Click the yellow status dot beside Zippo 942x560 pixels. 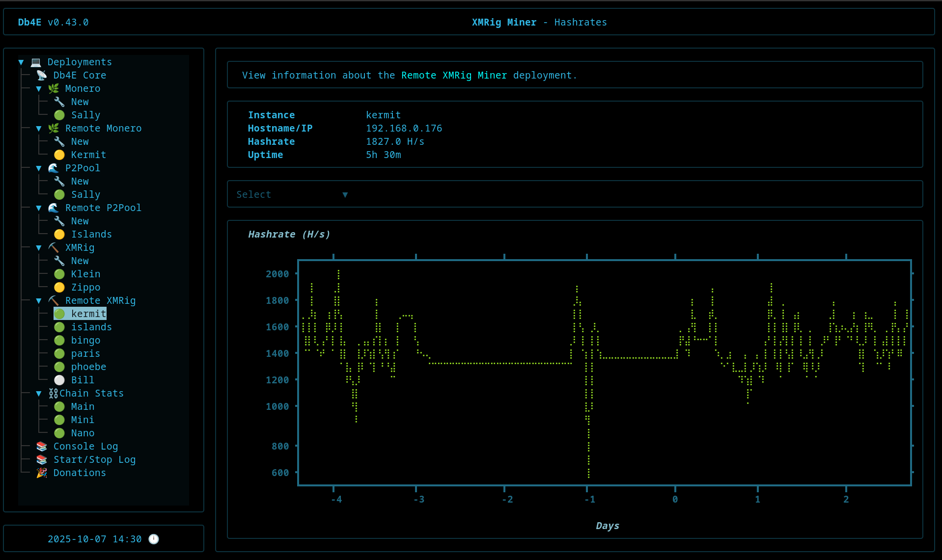point(59,287)
